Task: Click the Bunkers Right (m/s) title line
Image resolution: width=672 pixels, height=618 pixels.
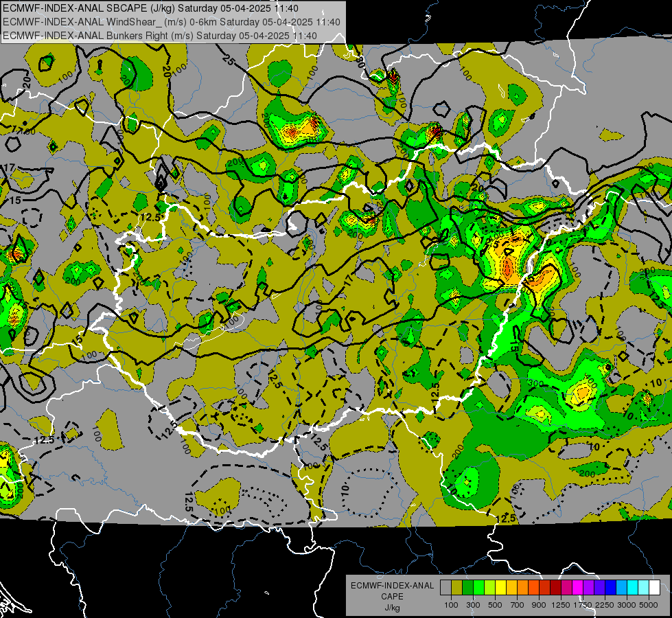Action: point(160,36)
